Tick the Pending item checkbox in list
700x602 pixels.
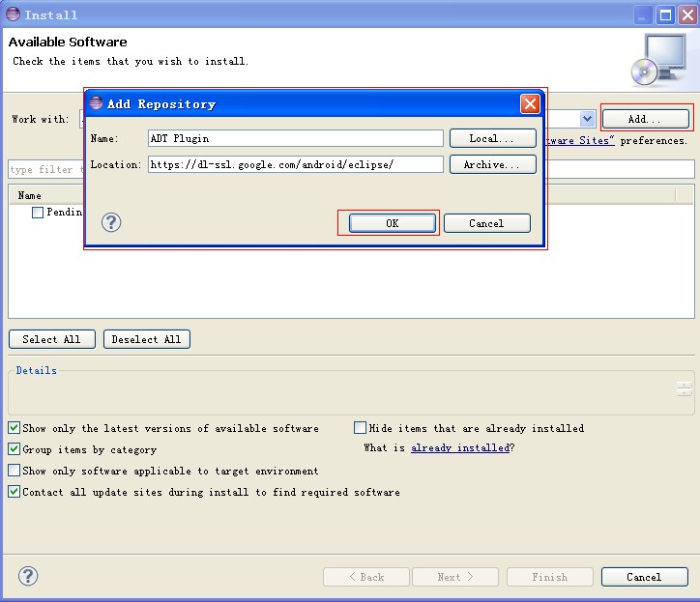[x=38, y=213]
